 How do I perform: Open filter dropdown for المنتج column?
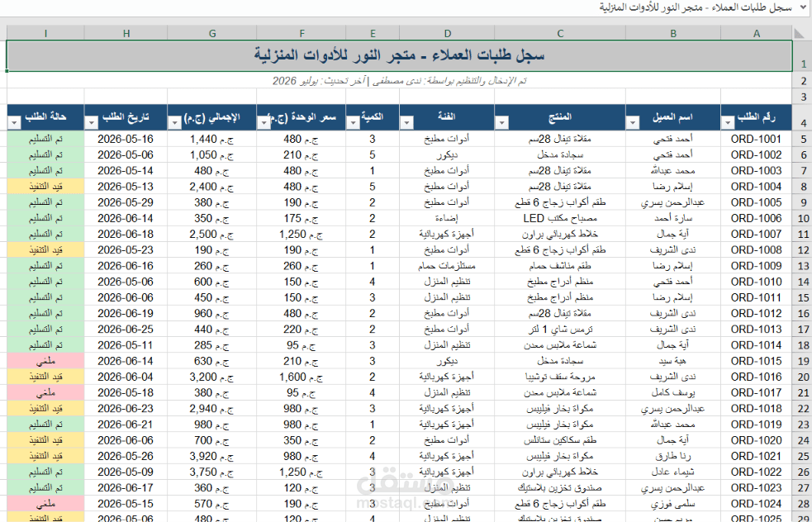[x=501, y=123]
